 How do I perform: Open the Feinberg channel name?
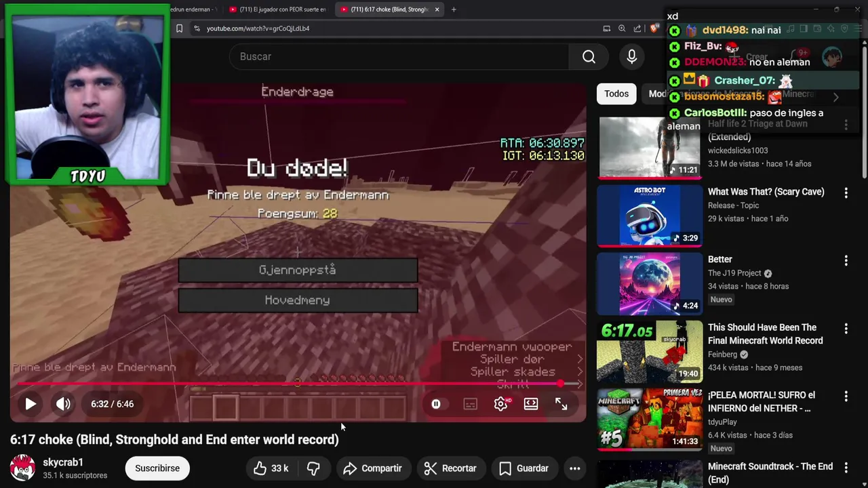point(722,354)
